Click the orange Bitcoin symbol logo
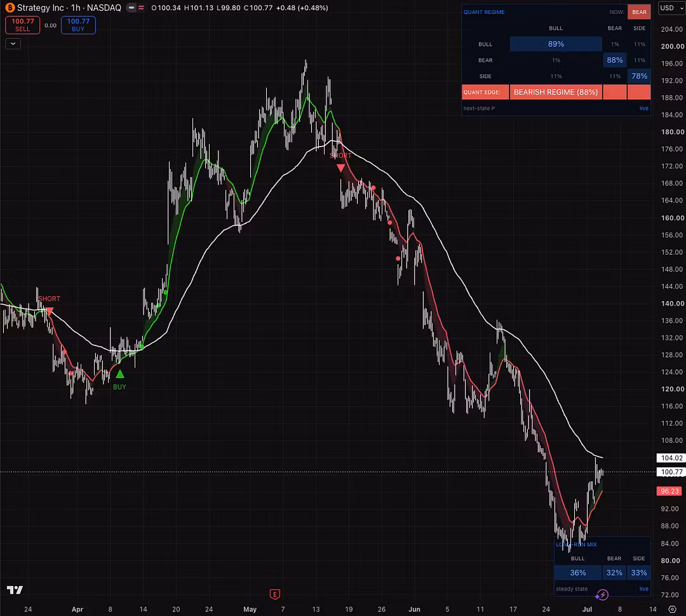The image size is (686, 616). point(10,8)
